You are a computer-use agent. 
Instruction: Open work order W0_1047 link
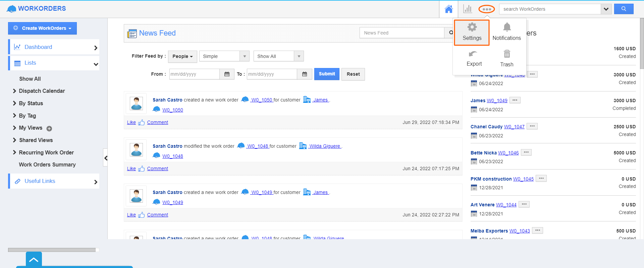click(x=514, y=127)
